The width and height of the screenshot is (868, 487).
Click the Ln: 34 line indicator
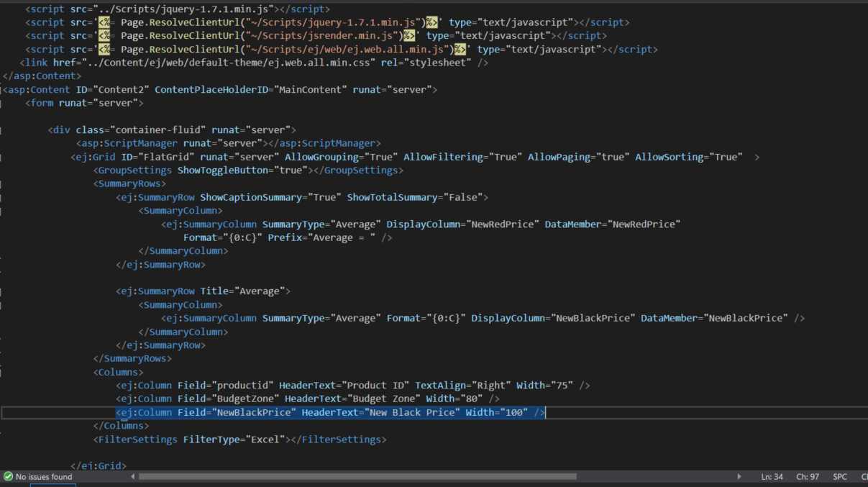[772, 477]
